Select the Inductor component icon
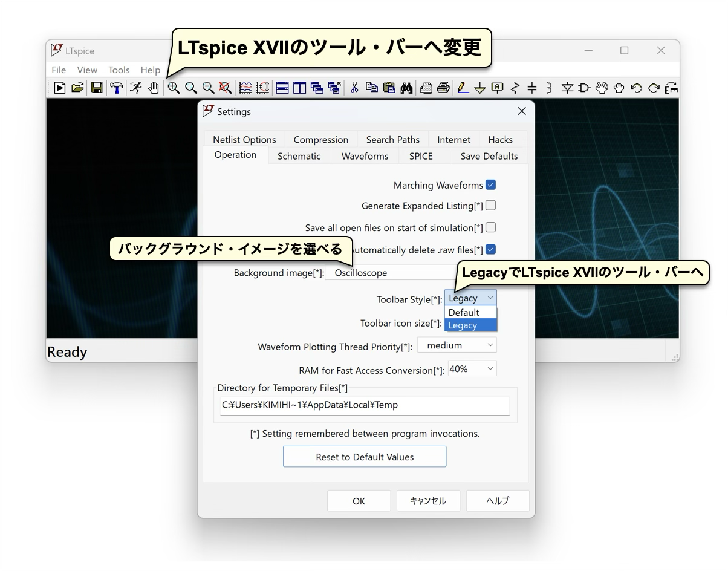Image resolution: width=728 pixels, height=571 pixels. pos(549,88)
